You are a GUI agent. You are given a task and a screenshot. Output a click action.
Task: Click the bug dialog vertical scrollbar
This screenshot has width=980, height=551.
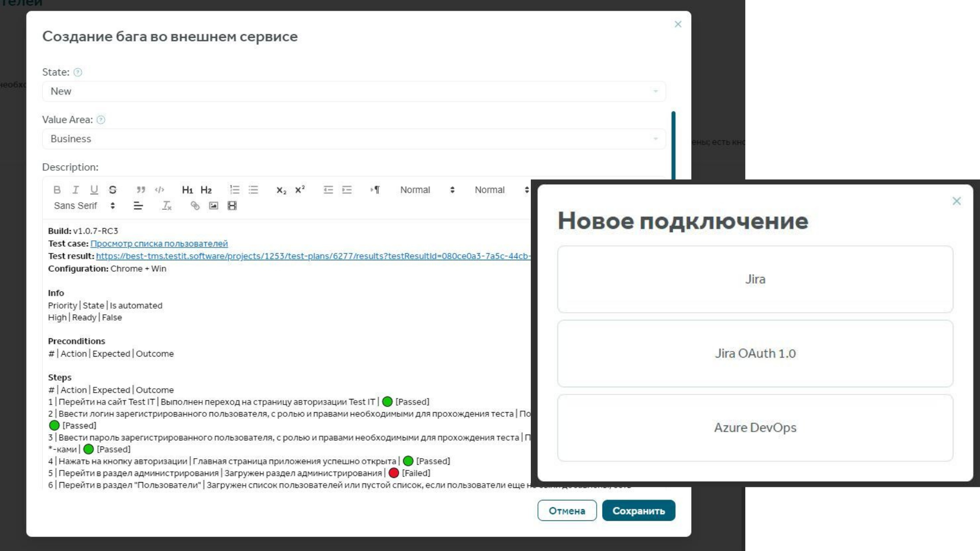(673, 145)
